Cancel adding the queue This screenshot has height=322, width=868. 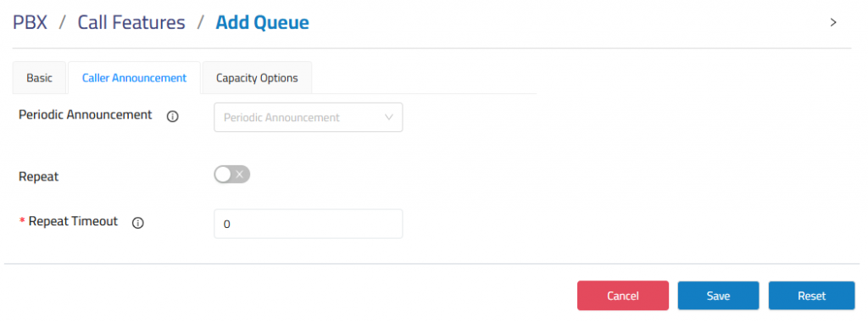click(623, 296)
